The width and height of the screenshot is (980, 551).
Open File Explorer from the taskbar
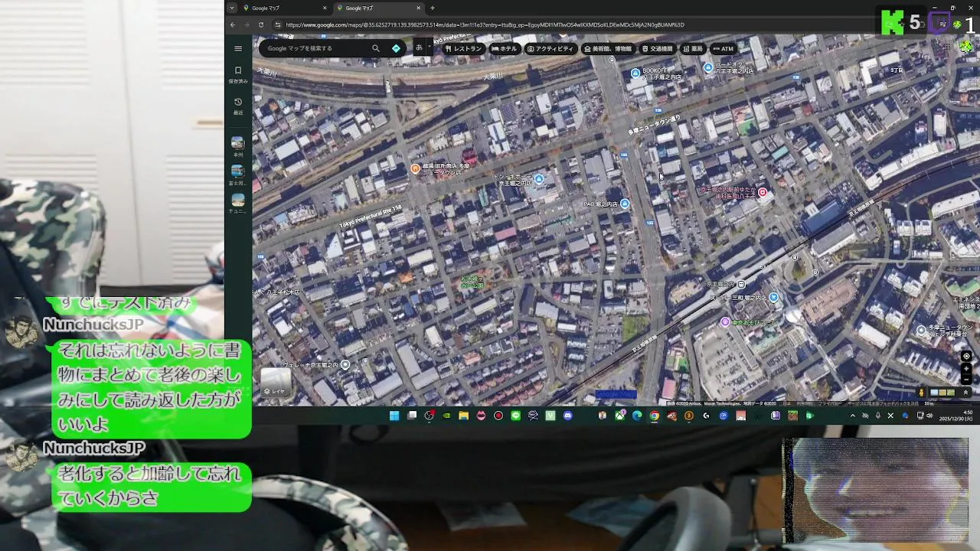click(x=463, y=416)
